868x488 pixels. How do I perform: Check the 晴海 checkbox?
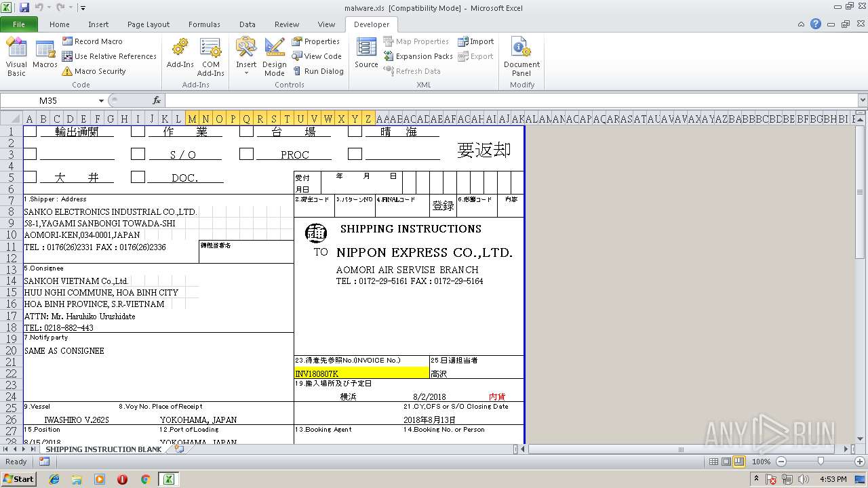point(355,131)
